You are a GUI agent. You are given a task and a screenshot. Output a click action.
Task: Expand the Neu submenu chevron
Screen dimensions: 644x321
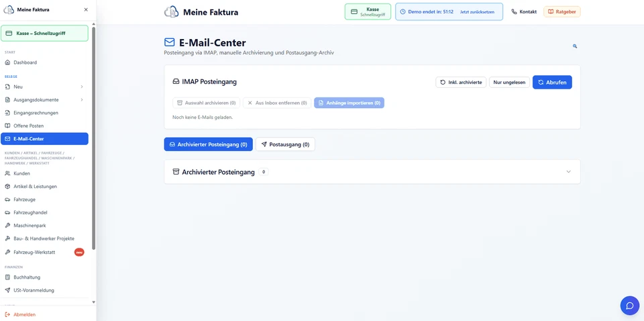[82, 87]
